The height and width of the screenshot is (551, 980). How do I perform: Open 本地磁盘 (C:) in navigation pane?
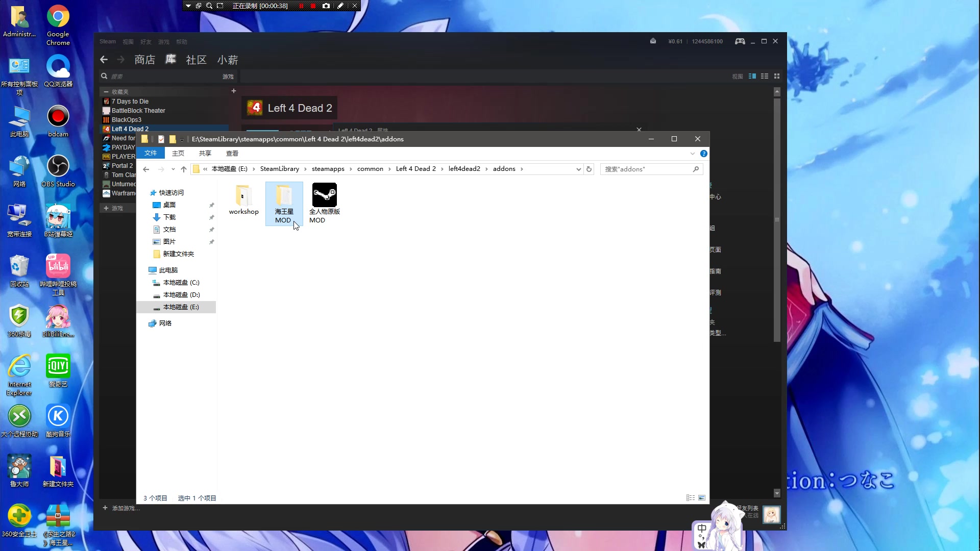[x=181, y=283]
